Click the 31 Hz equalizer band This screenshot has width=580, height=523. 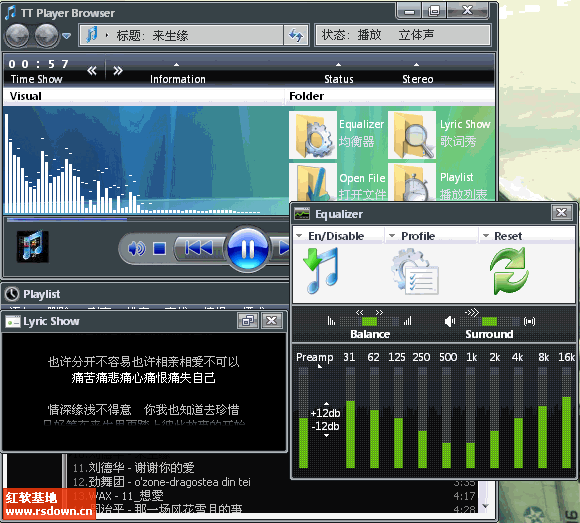click(350, 418)
